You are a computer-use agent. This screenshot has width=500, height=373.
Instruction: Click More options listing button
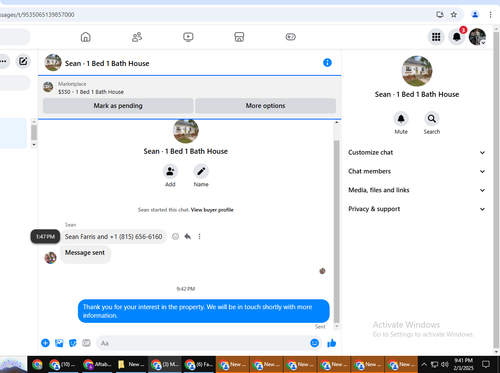click(265, 106)
